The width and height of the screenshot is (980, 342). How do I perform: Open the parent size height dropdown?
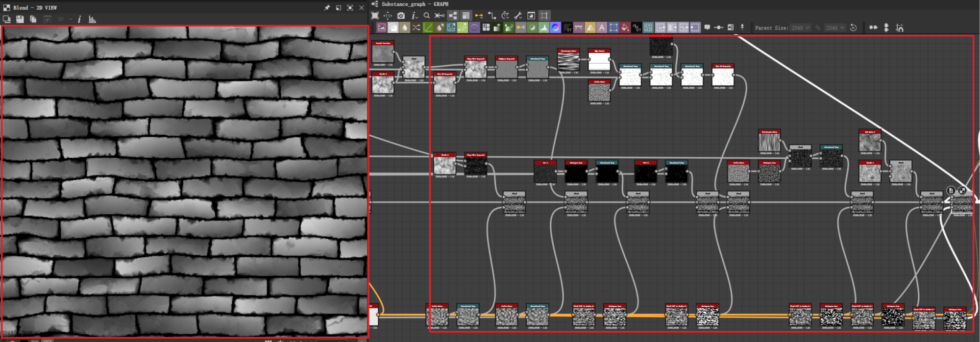pyautogui.click(x=835, y=28)
